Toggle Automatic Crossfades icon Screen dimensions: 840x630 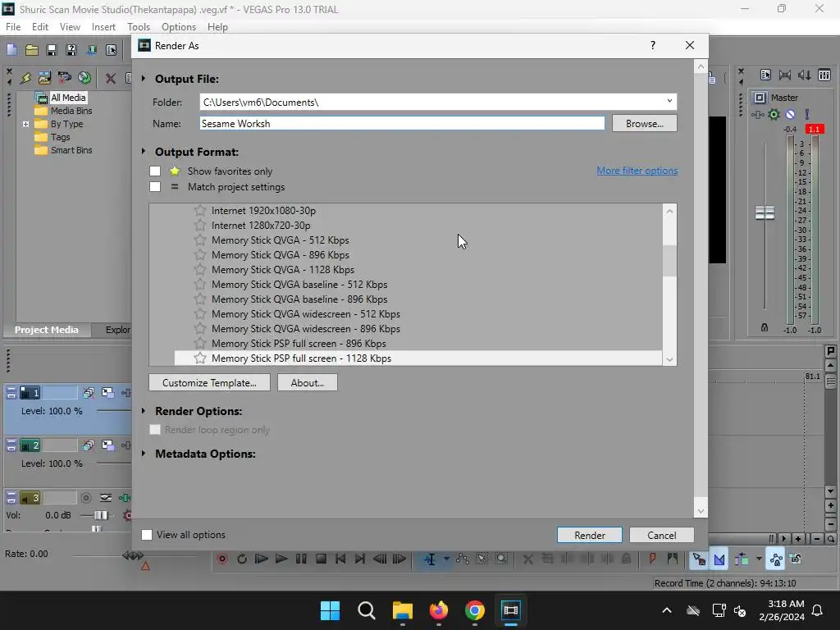pyautogui.click(x=719, y=559)
